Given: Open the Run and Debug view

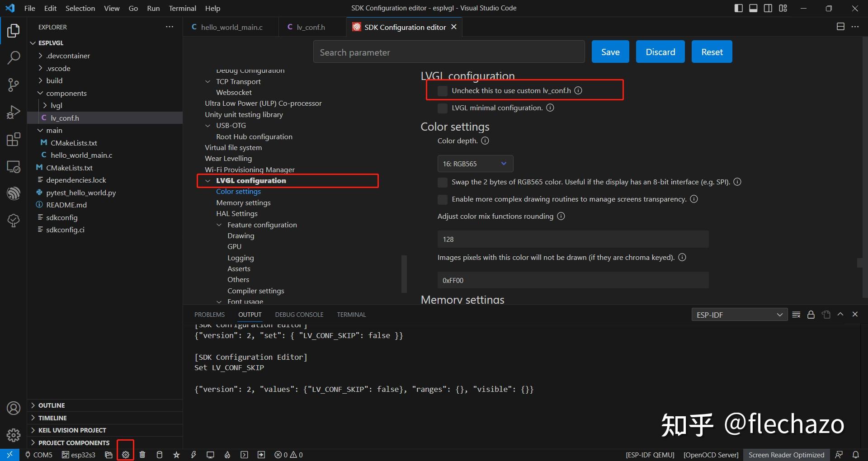Looking at the screenshot, I should [14, 112].
